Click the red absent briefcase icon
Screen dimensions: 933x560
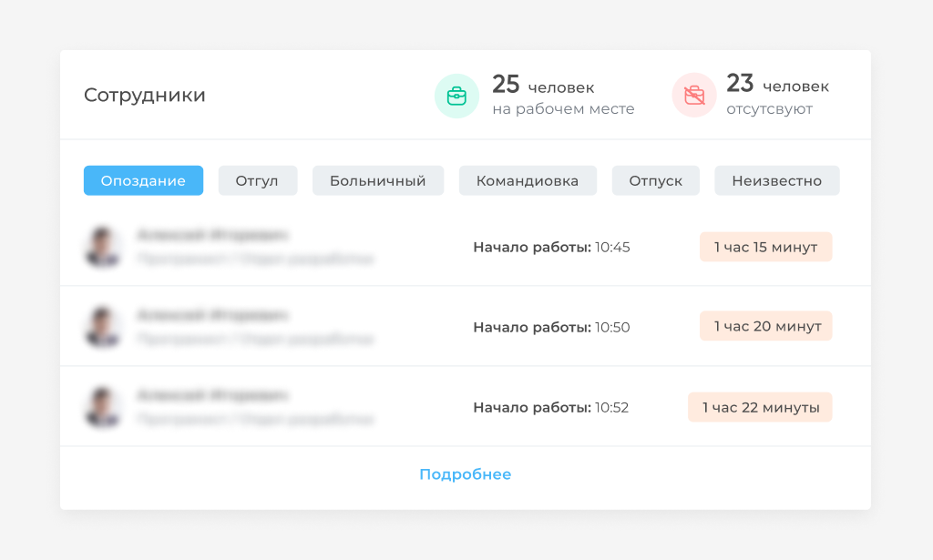[x=693, y=95]
